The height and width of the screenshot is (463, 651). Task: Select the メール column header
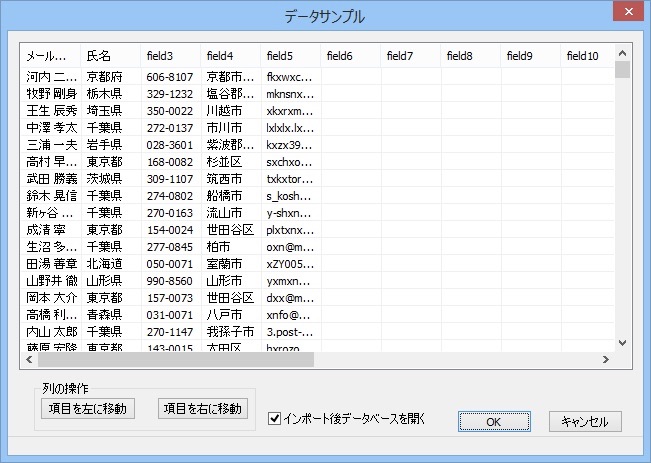50,56
